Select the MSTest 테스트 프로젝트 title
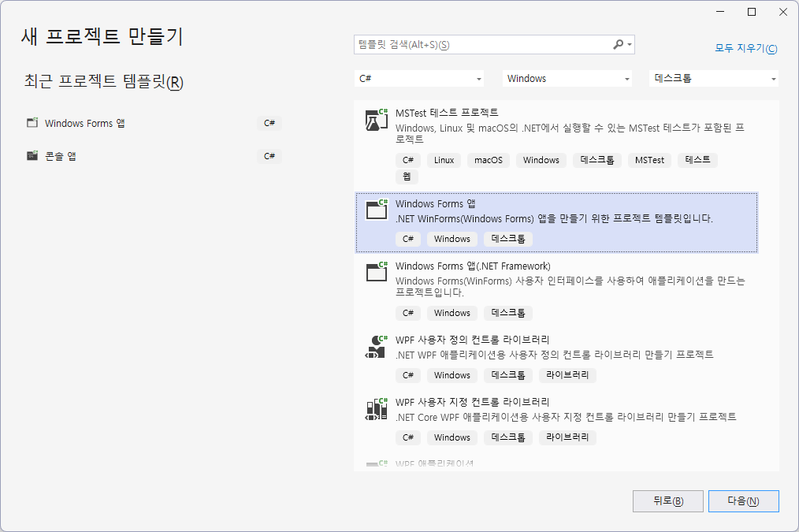The image size is (799, 532). [x=447, y=113]
